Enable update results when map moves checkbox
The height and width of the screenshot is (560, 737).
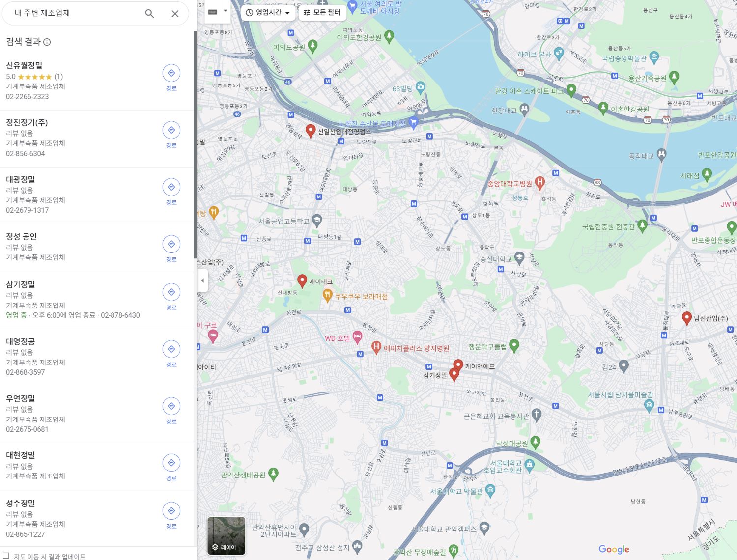coord(6,556)
